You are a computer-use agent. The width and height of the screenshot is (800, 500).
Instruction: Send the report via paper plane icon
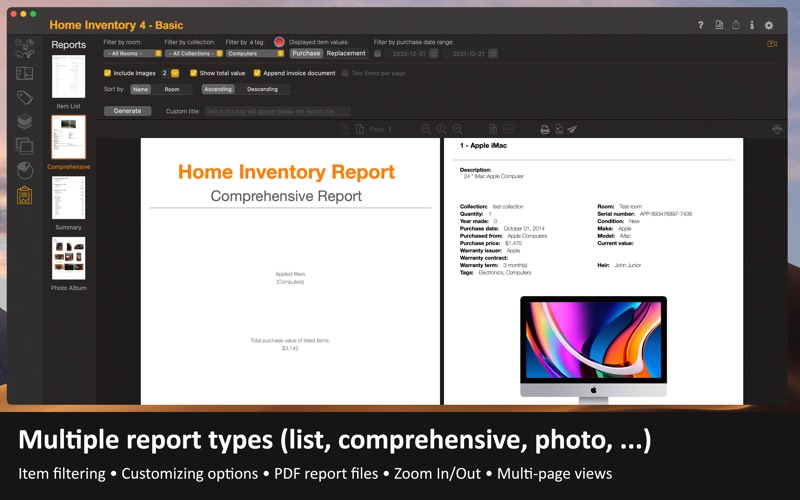(572, 130)
